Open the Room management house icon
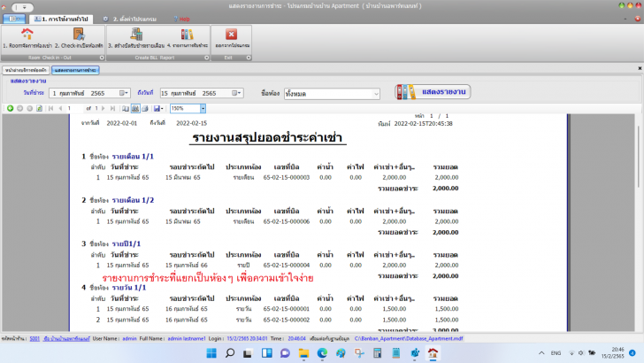 coord(27,35)
